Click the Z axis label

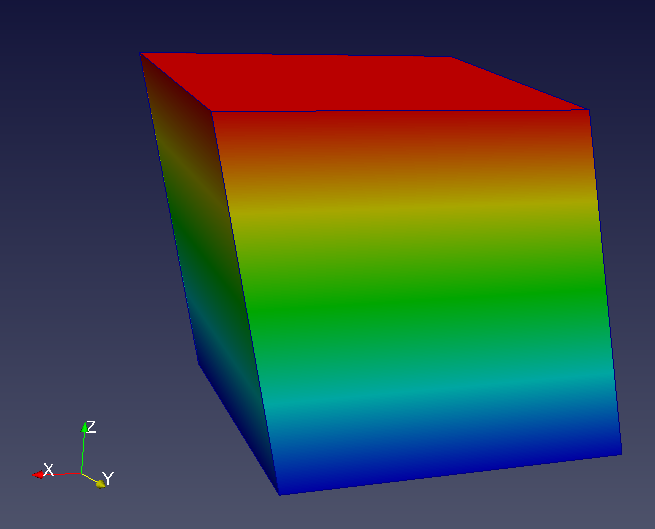tap(91, 427)
